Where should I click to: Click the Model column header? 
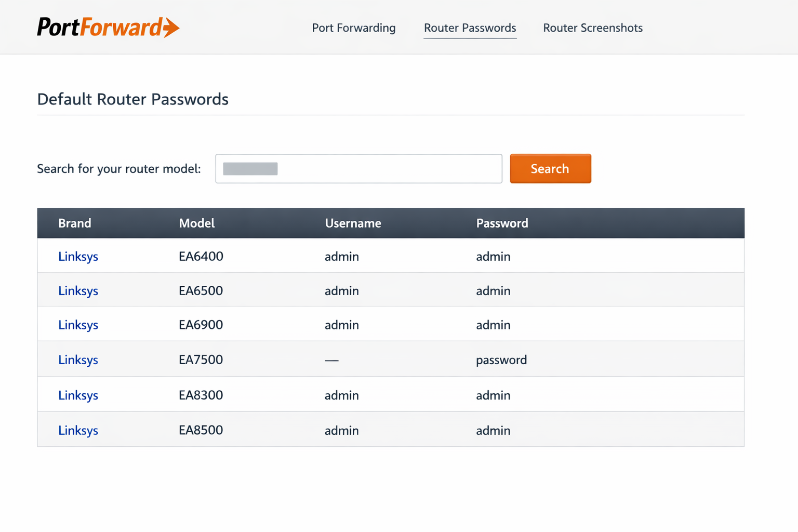(197, 223)
